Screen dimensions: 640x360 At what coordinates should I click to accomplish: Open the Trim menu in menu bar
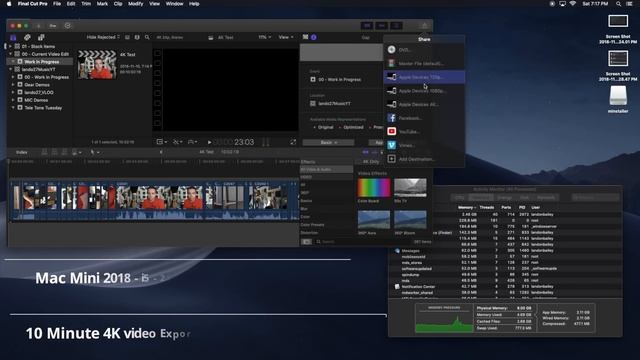(x=86, y=4)
